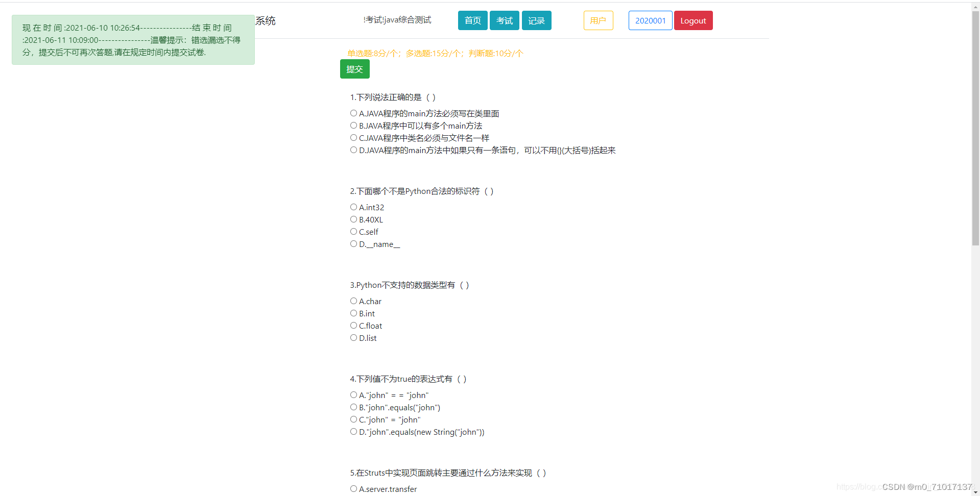Click the scrollbar down arrow
This screenshot has height=496, width=980.
click(x=976, y=492)
